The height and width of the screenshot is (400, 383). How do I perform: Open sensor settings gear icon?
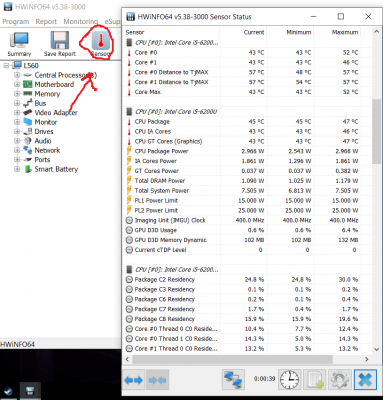point(339,379)
